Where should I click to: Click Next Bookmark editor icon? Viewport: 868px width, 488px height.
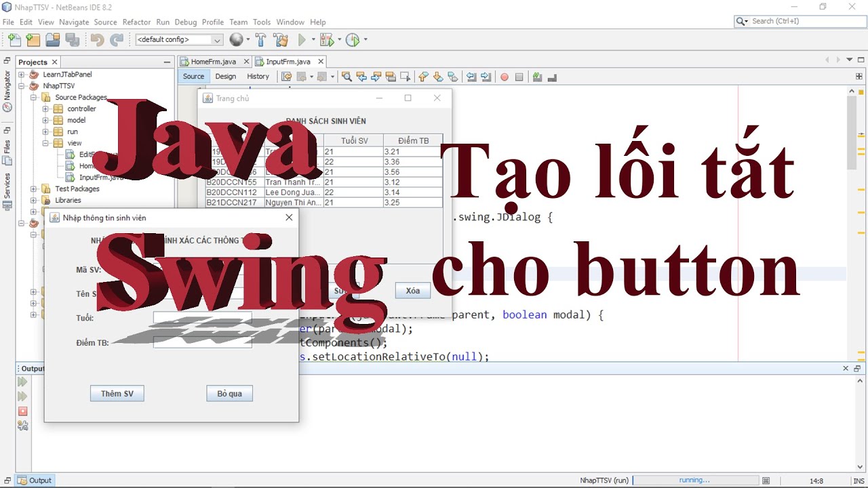point(438,77)
